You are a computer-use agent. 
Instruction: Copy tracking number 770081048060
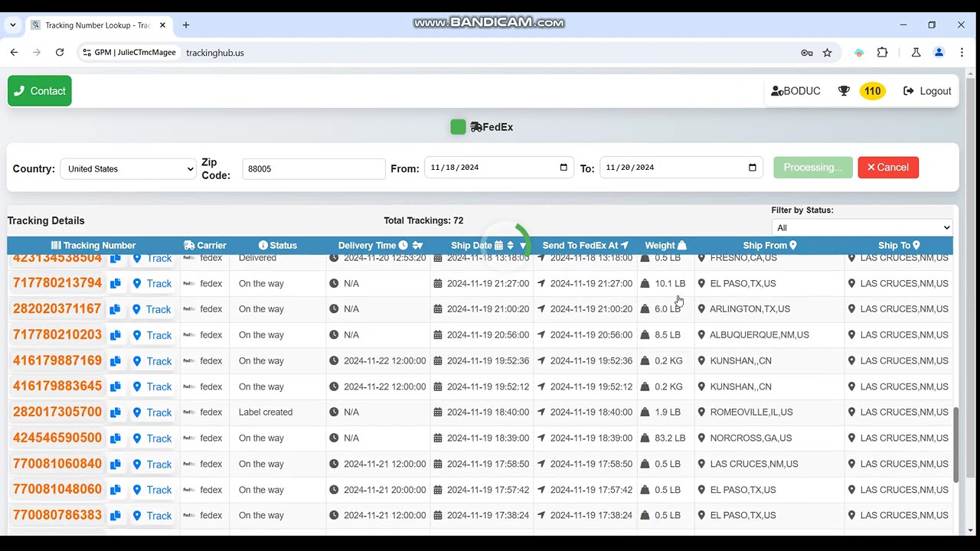point(116,490)
